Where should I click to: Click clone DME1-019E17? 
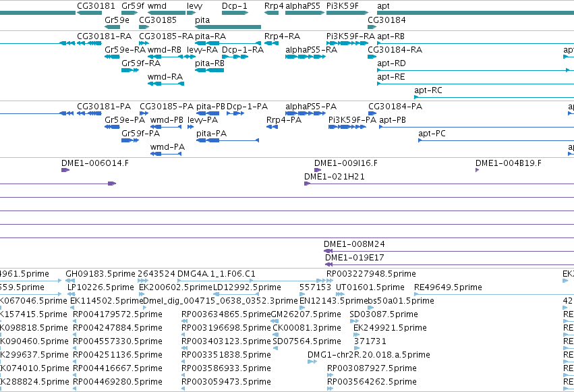[355, 258]
